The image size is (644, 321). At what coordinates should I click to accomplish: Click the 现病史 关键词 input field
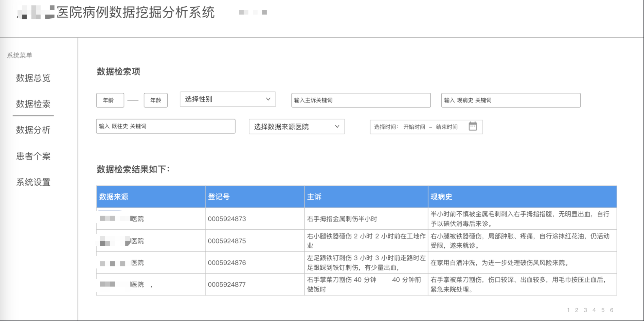coord(510,100)
